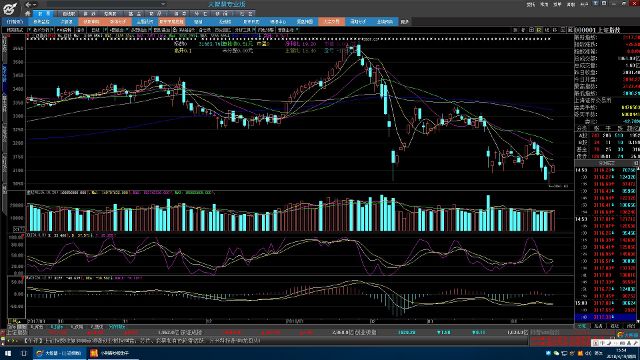Select the B股 row in the breadth table

pyautogui.click(x=607, y=142)
